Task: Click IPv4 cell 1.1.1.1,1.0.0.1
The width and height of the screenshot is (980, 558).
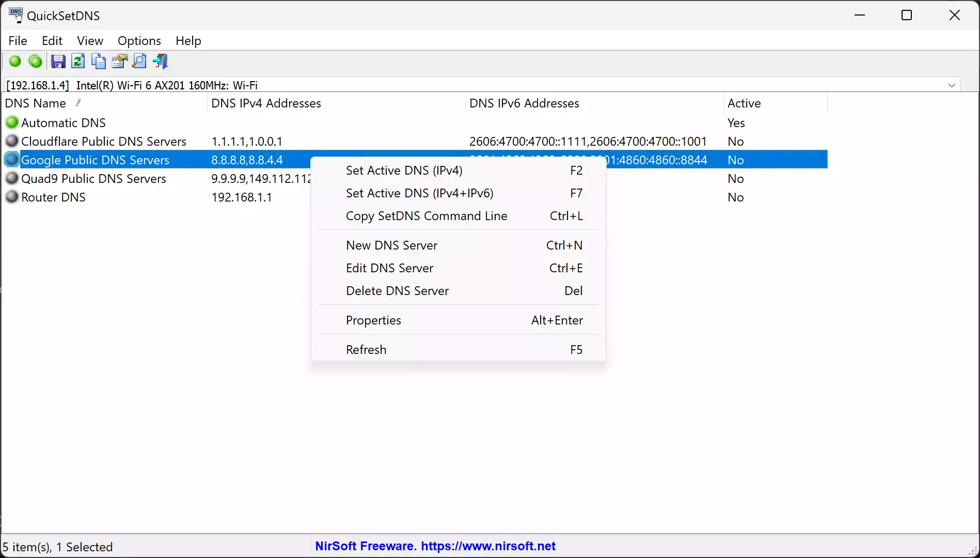Action: 247,142
